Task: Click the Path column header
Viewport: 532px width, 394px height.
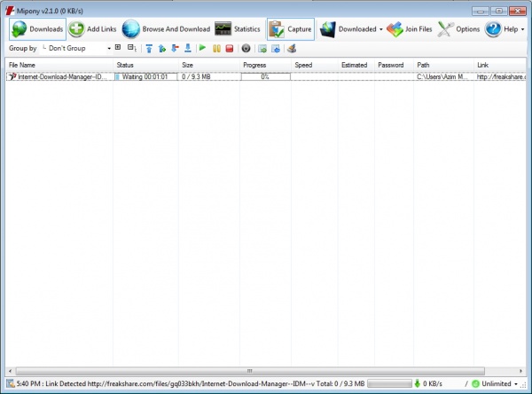Action: tap(443, 65)
